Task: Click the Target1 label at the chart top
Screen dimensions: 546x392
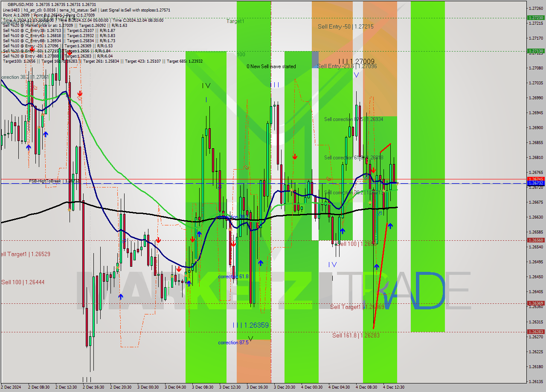Action: (x=235, y=20)
